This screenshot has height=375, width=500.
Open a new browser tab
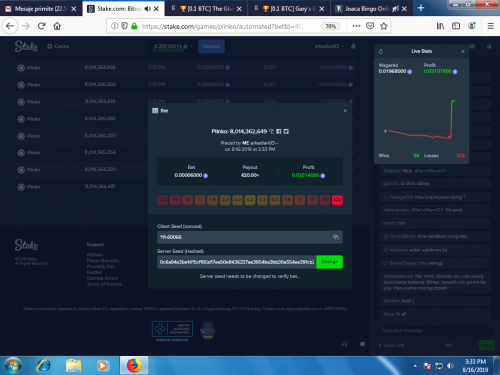pyautogui.click(x=421, y=8)
